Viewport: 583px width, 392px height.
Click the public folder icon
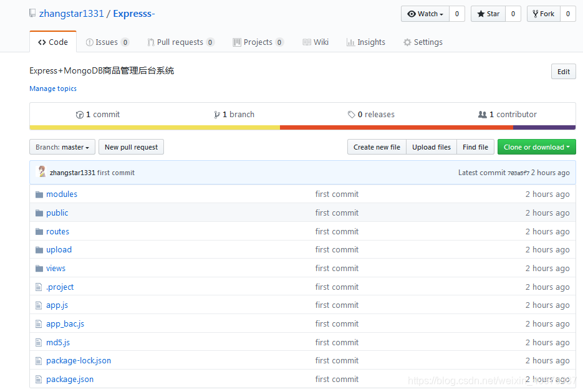[x=39, y=213]
